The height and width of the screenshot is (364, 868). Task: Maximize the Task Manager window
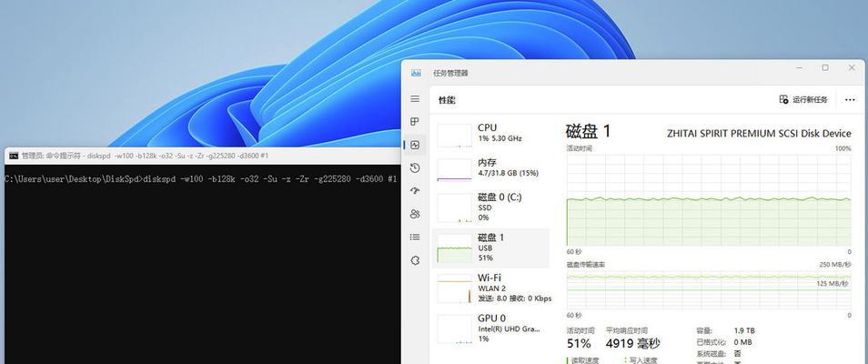825,68
